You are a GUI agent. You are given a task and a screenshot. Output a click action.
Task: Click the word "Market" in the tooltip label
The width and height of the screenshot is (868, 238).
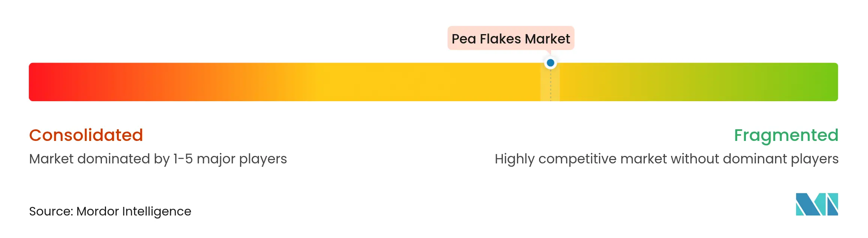pyautogui.click(x=547, y=39)
